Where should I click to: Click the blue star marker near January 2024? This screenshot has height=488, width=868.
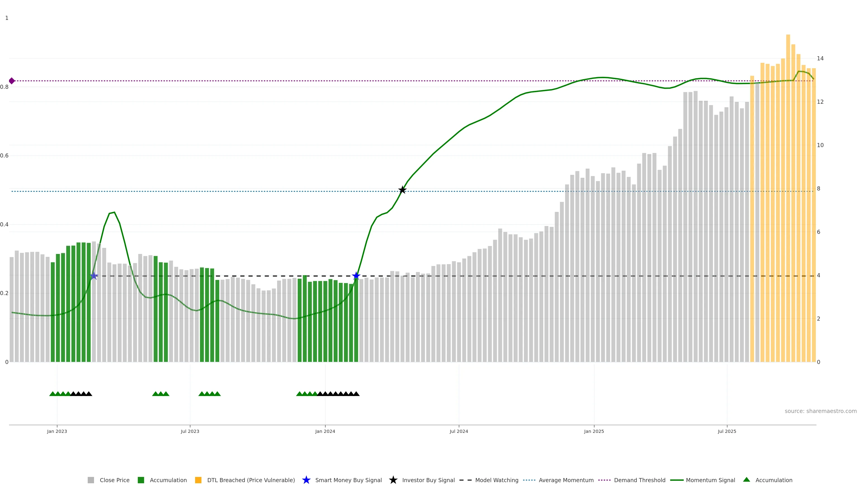[356, 276]
